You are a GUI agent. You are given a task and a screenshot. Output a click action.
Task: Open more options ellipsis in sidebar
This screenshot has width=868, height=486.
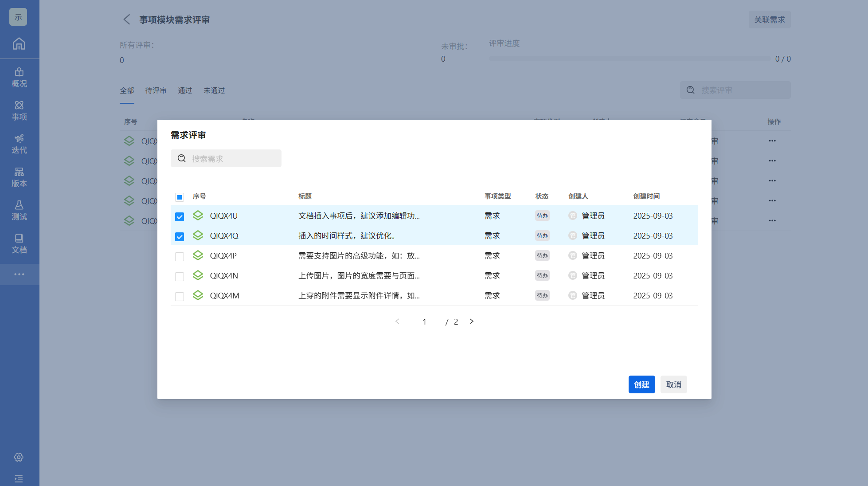tap(19, 274)
